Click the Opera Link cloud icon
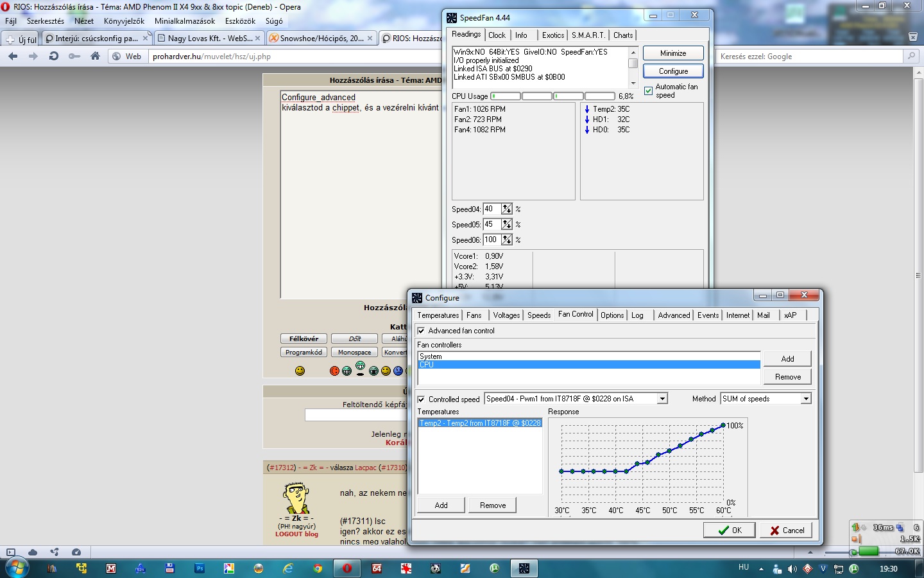 pyautogui.click(x=33, y=552)
